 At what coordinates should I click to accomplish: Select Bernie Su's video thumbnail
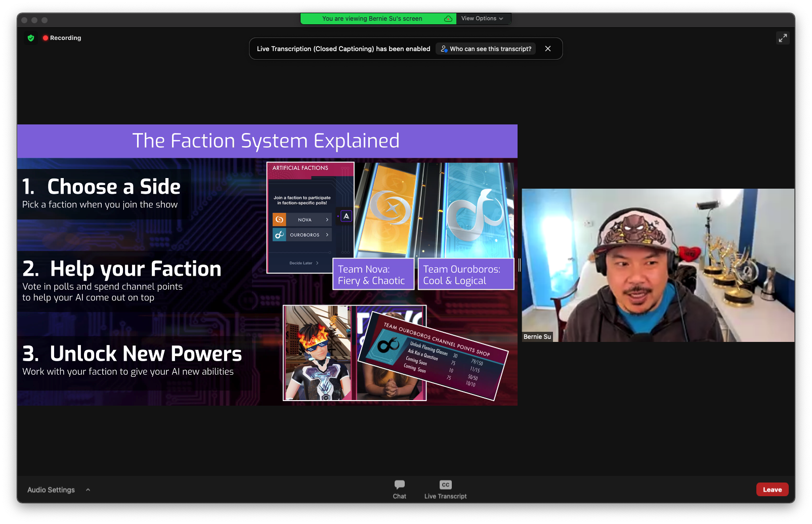pyautogui.click(x=658, y=265)
